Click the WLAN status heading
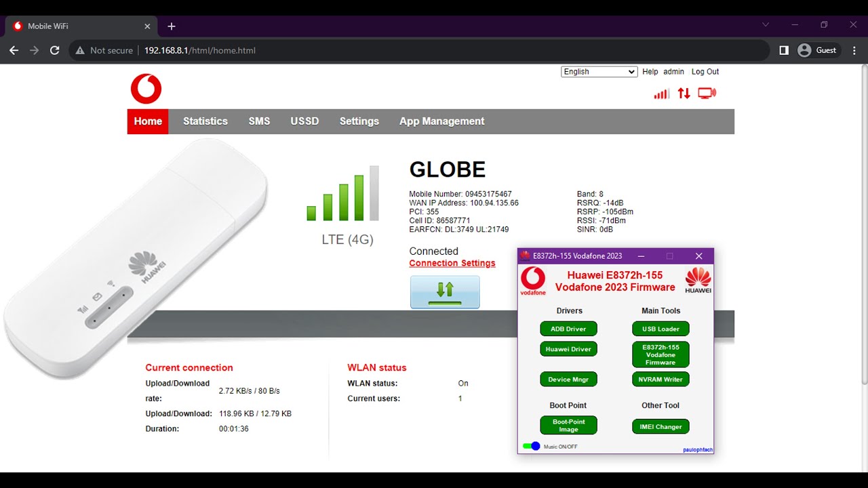 (x=377, y=367)
